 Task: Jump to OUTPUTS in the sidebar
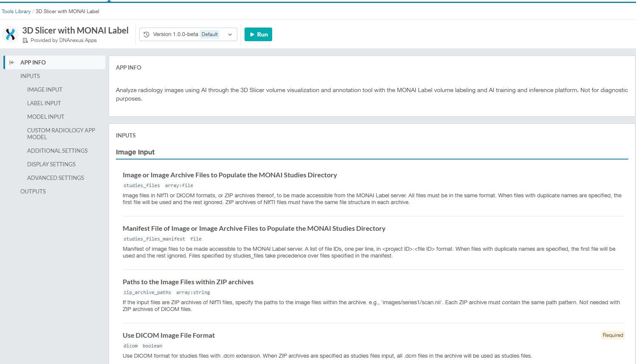pos(33,191)
